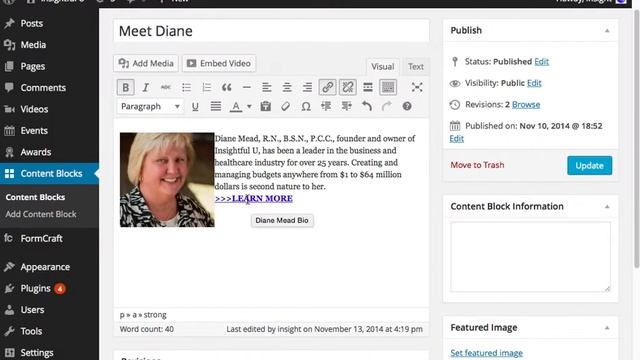This screenshot has width=640, height=360.
Task: Collapse the Content Block Information panel
Action: (607, 207)
